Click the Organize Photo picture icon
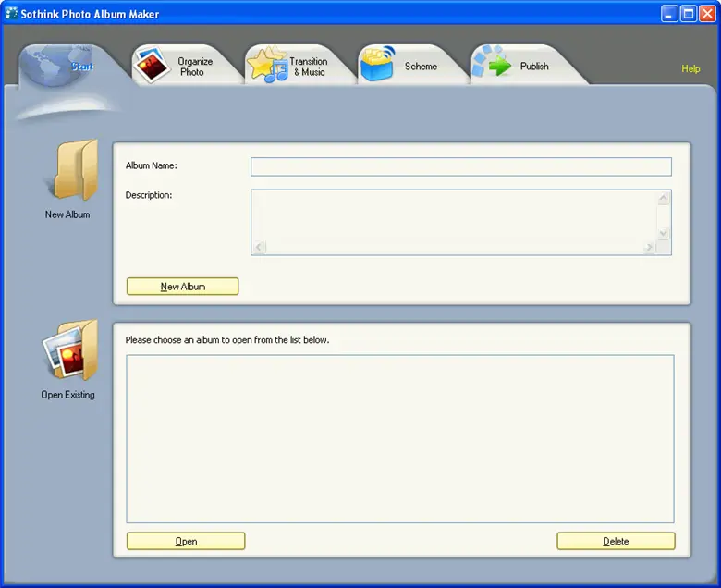The image size is (721, 588). (151, 66)
